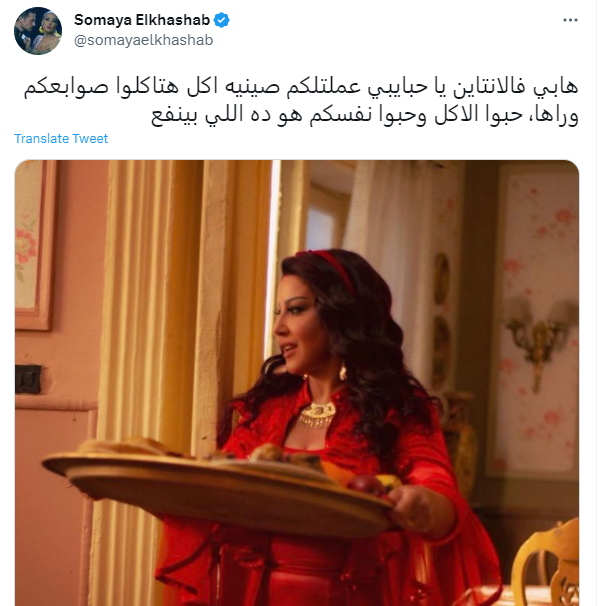
Task: Open the attached tweet photo
Action: (297, 383)
